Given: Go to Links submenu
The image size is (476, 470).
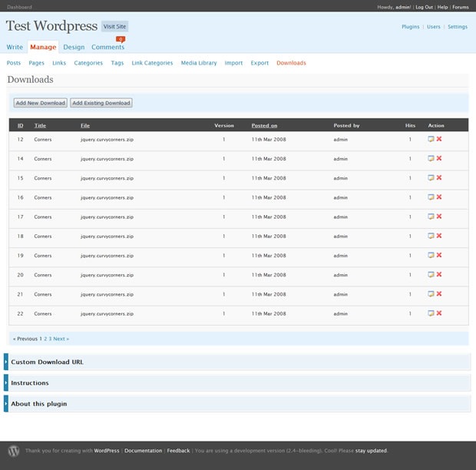Looking at the screenshot, I should pos(59,63).
